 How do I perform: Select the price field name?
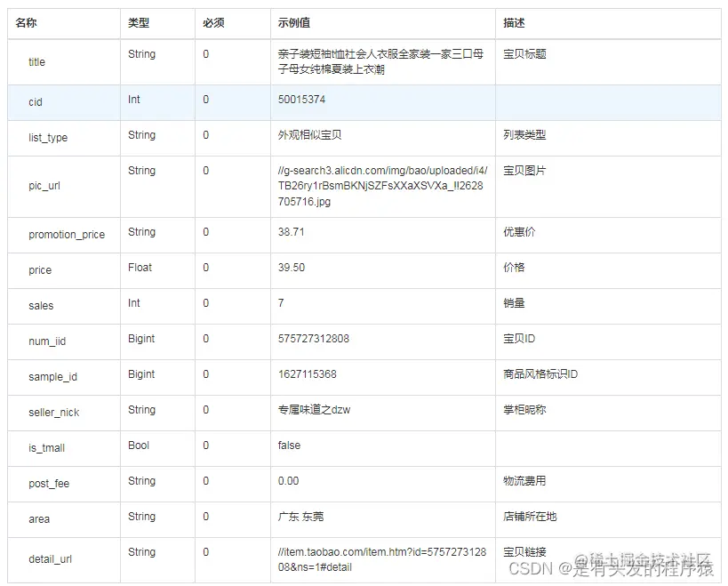40,270
